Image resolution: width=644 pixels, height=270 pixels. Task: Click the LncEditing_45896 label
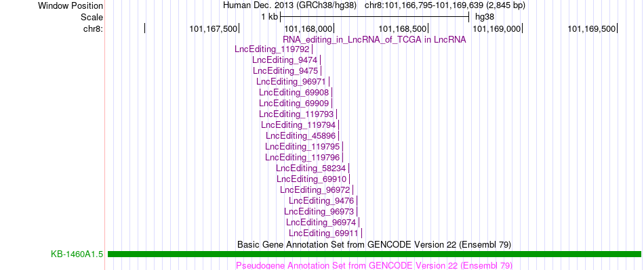tap(300, 135)
